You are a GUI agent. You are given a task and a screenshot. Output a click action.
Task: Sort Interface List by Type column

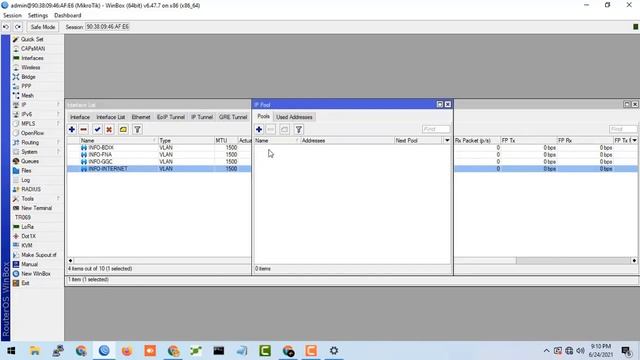186,140
